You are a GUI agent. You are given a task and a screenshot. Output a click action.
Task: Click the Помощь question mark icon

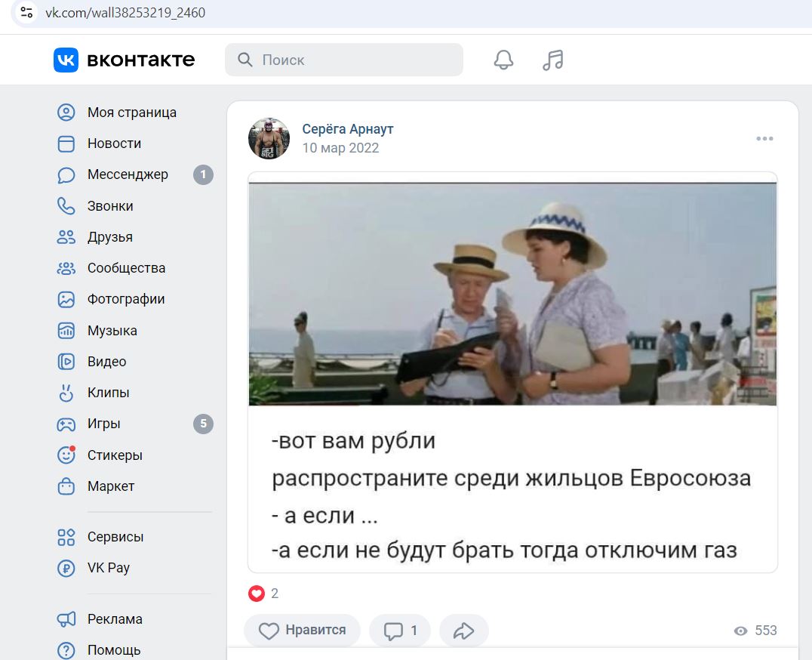click(x=66, y=650)
